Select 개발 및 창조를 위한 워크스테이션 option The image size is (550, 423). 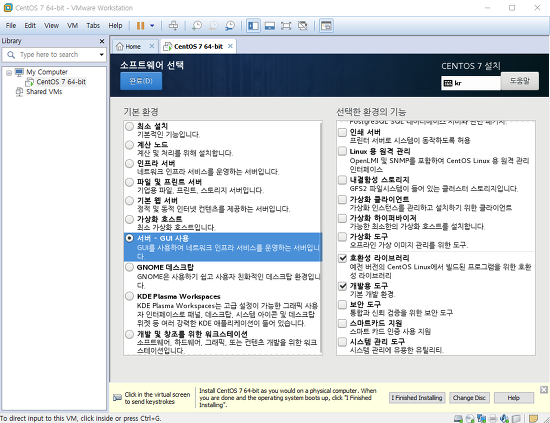pos(129,334)
